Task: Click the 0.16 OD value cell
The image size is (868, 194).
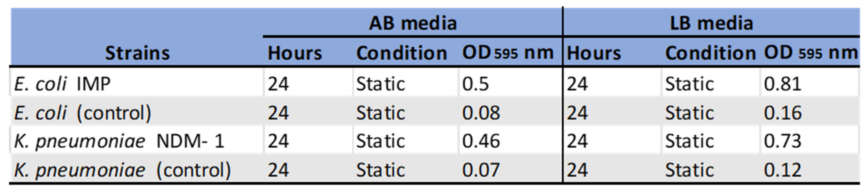Action: (x=783, y=112)
